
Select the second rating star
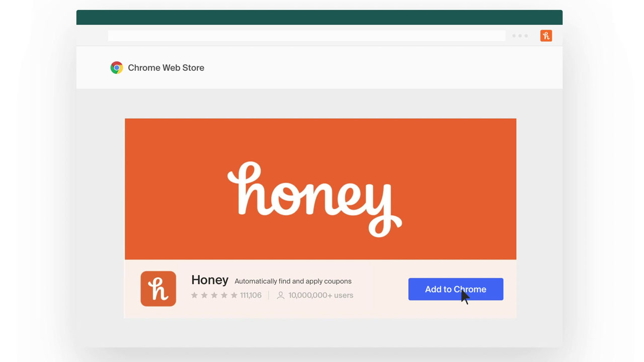click(x=204, y=295)
